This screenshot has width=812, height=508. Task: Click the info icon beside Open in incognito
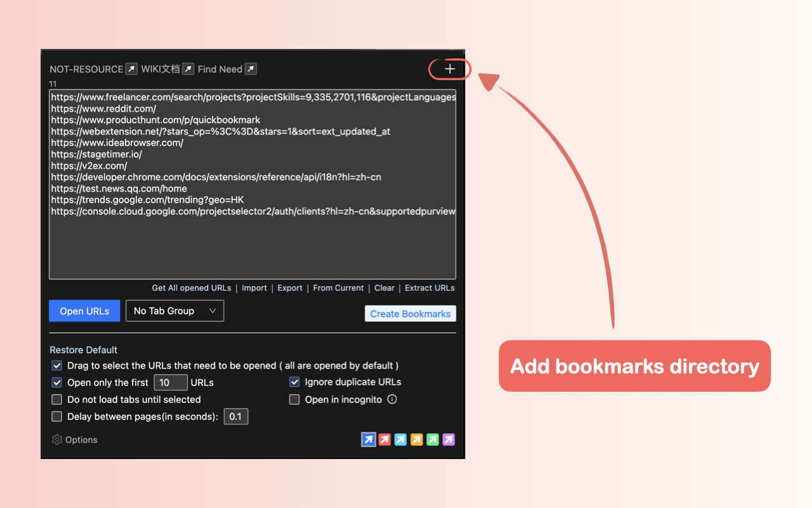click(392, 399)
